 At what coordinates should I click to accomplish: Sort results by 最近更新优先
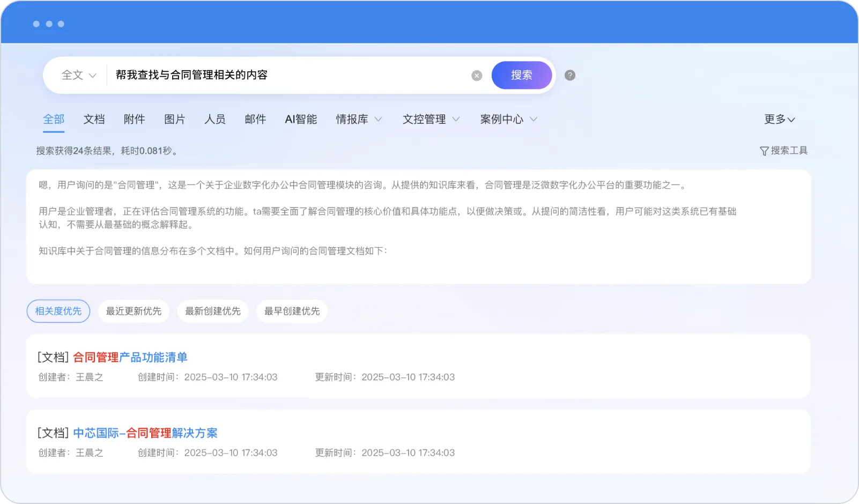pyautogui.click(x=134, y=311)
